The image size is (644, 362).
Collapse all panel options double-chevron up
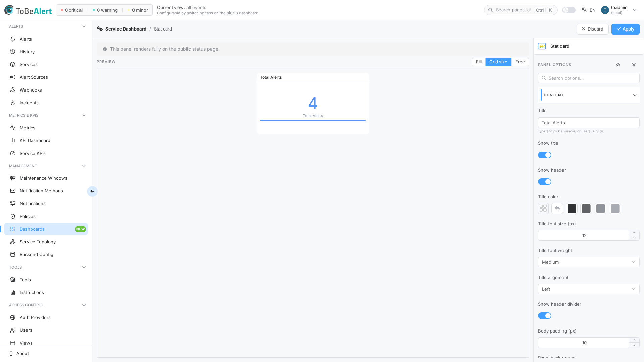point(618,65)
